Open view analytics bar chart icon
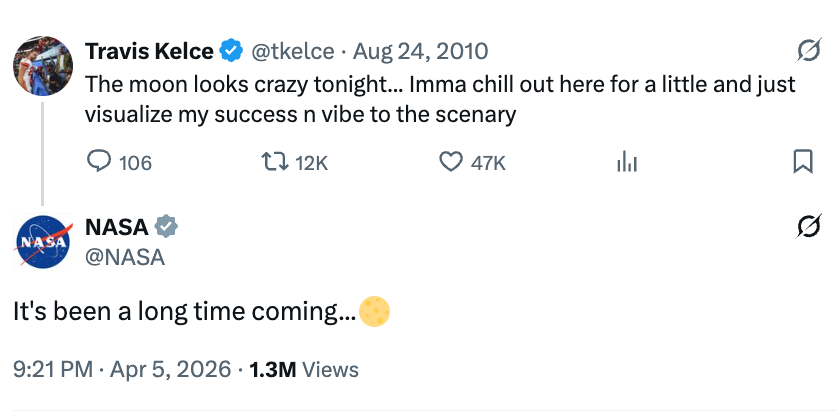The height and width of the screenshot is (412, 836). click(626, 162)
